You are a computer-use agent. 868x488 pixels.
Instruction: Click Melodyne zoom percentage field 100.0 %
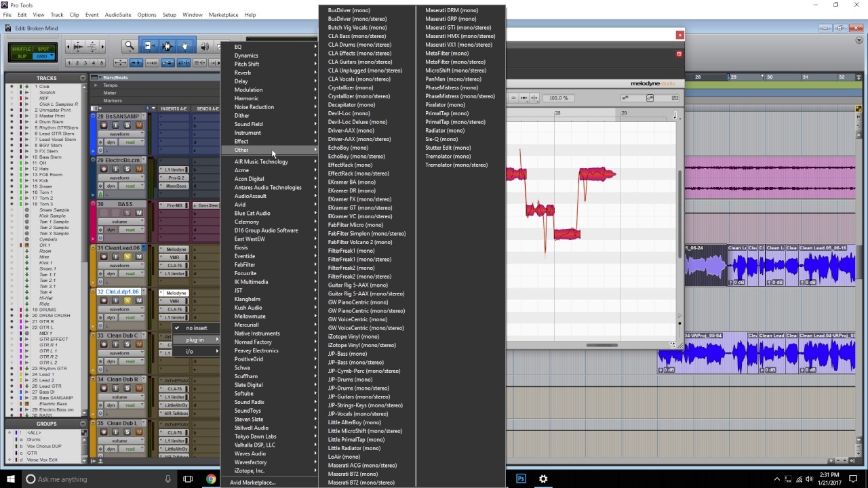coord(559,98)
